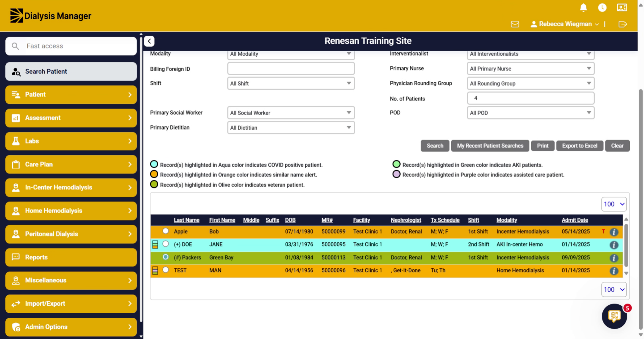Click the logout icon in header
The width and height of the screenshot is (644, 339).
(623, 24)
